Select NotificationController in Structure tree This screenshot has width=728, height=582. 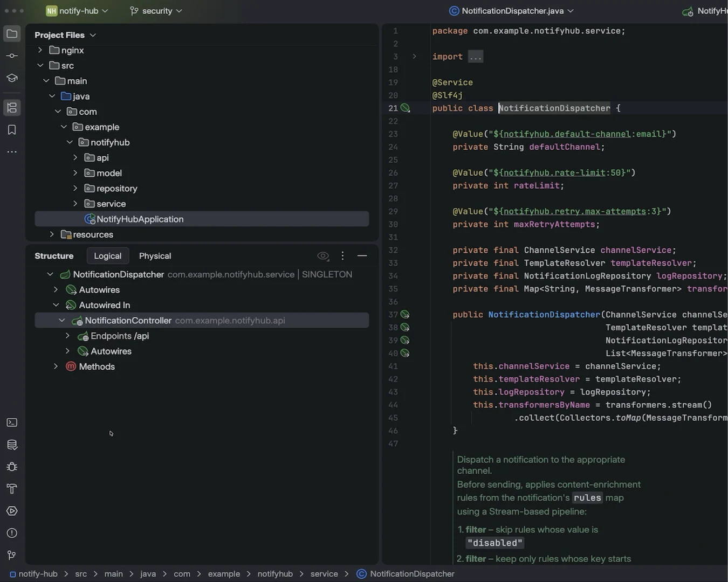[x=202, y=321]
